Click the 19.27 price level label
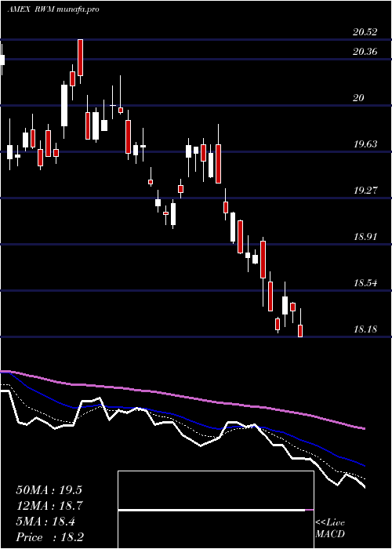Screen dimensions: 392x549 point(365,191)
